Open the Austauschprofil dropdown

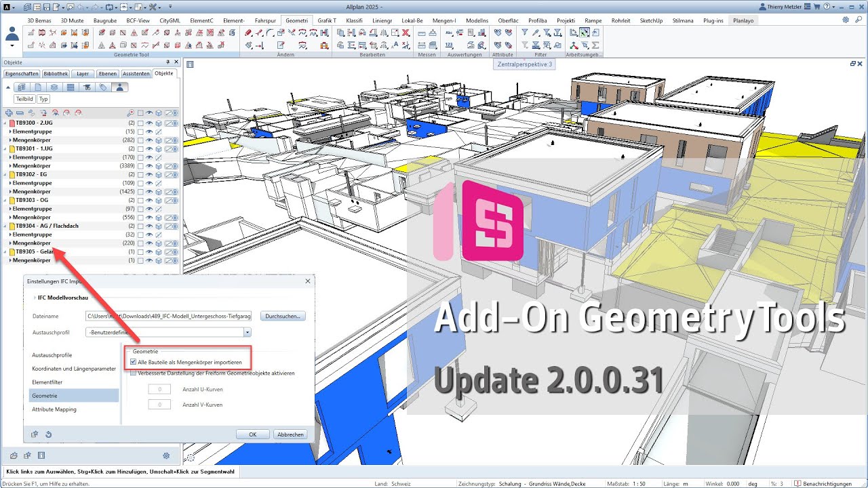(248, 332)
